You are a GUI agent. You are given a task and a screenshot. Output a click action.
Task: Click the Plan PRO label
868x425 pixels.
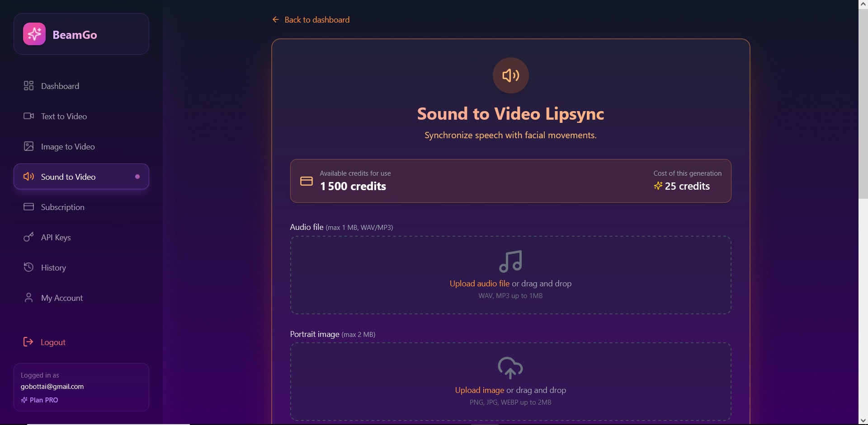(x=44, y=400)
